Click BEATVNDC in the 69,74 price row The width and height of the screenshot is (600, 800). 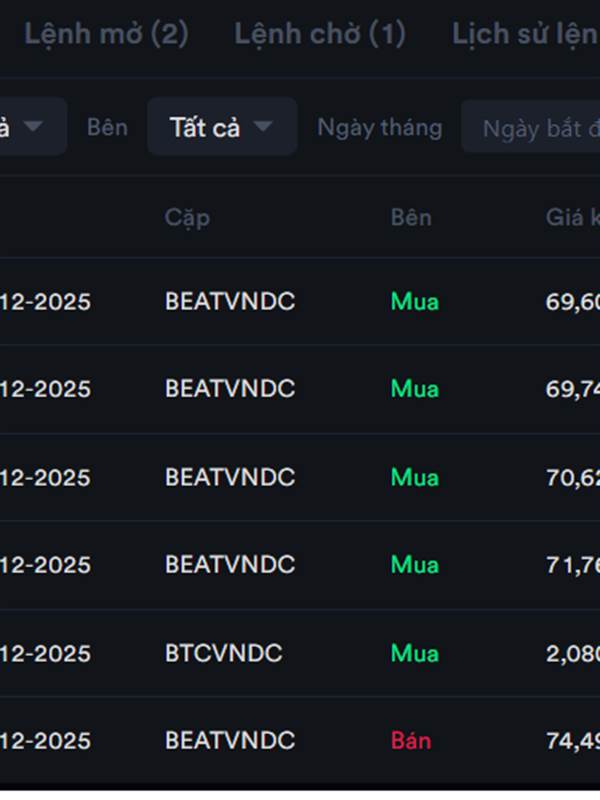pos(229,389)
